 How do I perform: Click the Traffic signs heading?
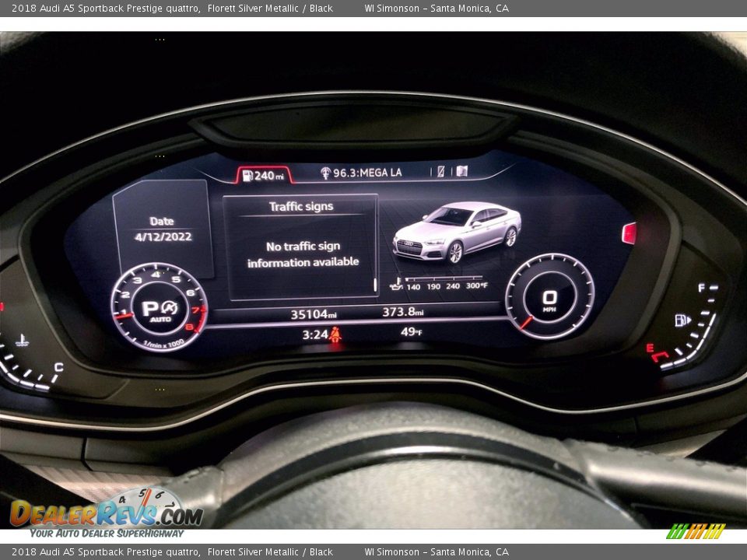[x=301, y=207]
